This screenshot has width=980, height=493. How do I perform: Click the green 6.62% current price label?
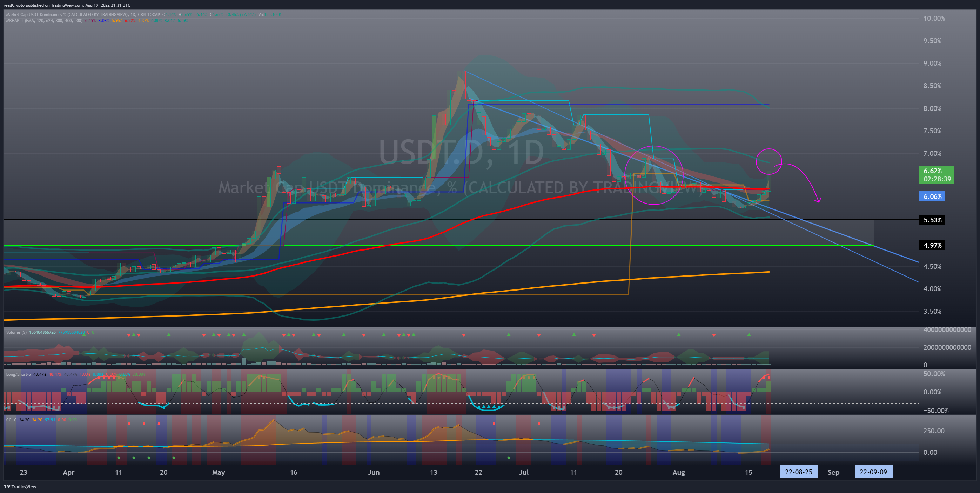point(936,175)
